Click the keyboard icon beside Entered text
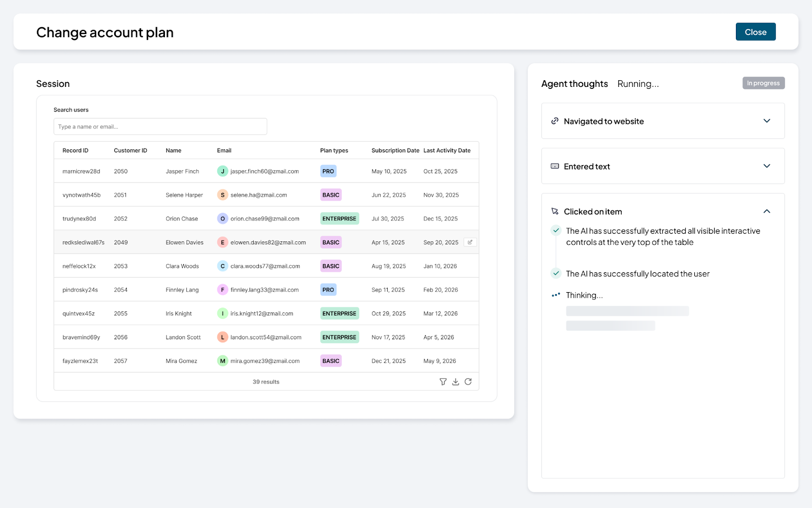812x508 pixels. (x=555, y=167)
